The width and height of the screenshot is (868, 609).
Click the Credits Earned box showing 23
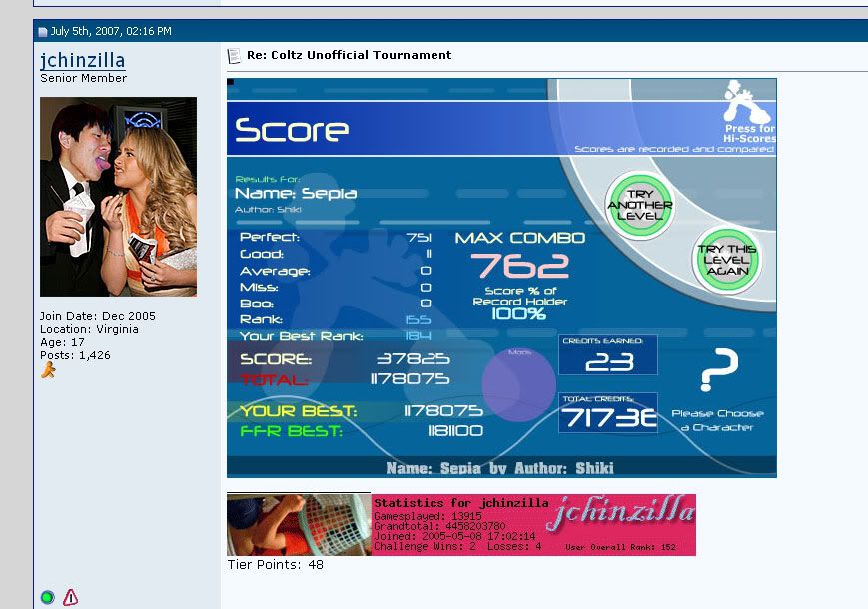click(x=608, y=355)
